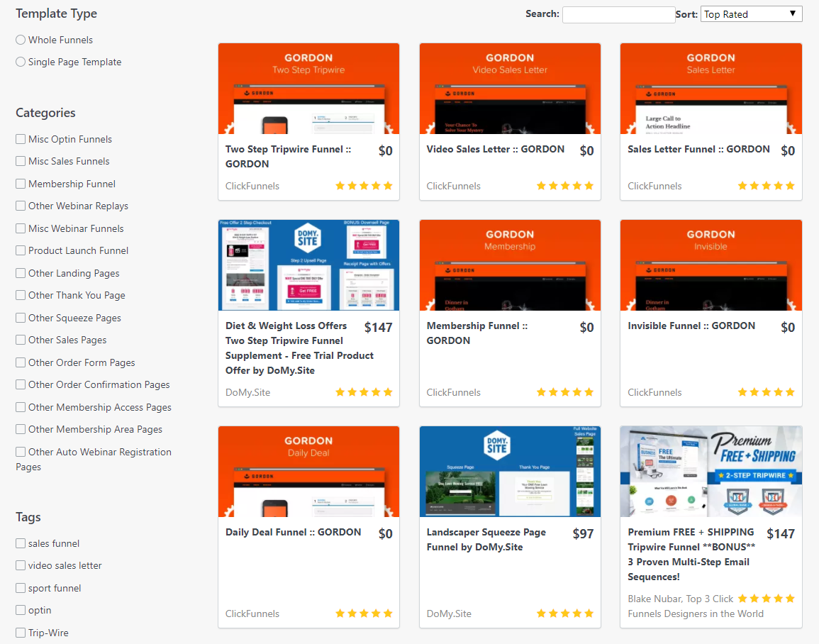
Task: Check Other Membership Access Pages box
Action: [x=21, y=407]
